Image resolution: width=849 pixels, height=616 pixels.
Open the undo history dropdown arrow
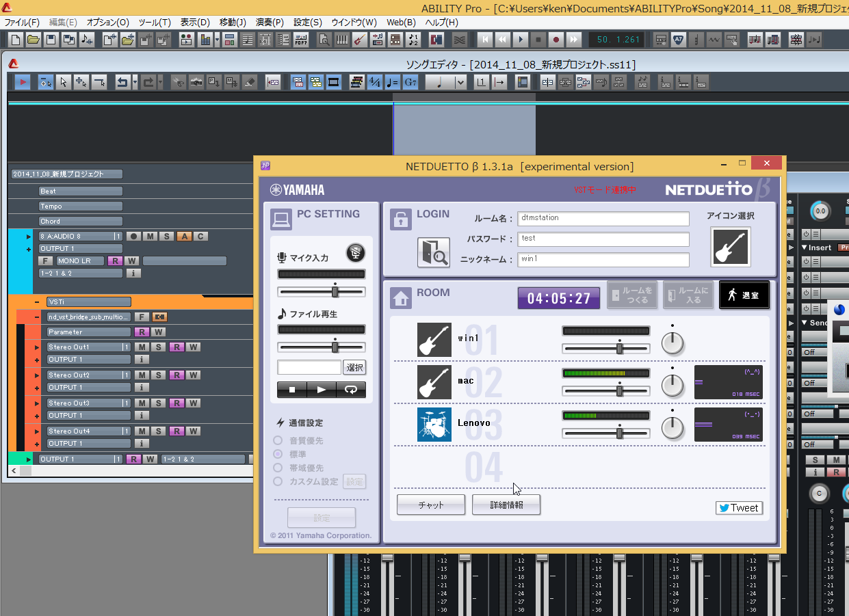point(135,83)
